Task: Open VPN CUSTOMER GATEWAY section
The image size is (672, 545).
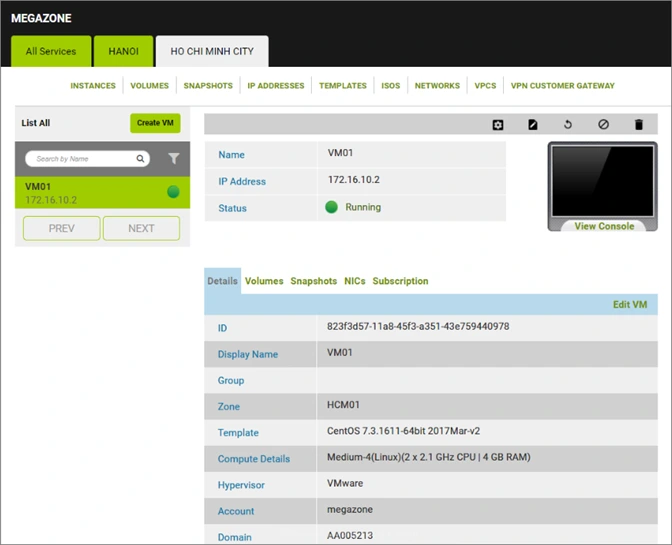Action: coord(563,86)
